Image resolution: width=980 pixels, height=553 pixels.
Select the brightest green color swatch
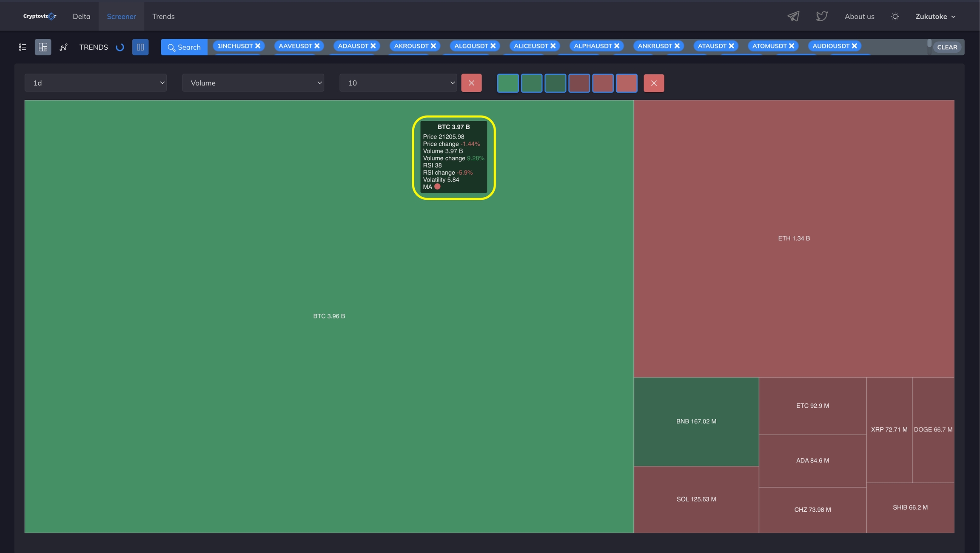[x=508, y=83]
